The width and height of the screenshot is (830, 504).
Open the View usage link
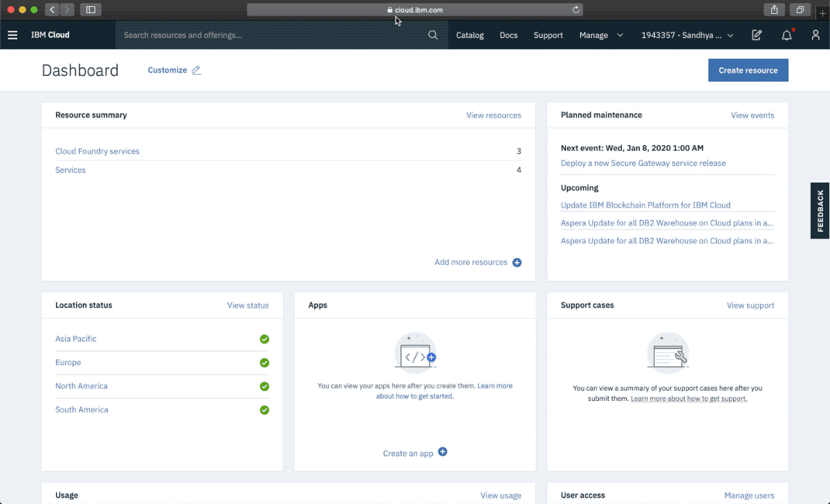click(x=501, y=495)
